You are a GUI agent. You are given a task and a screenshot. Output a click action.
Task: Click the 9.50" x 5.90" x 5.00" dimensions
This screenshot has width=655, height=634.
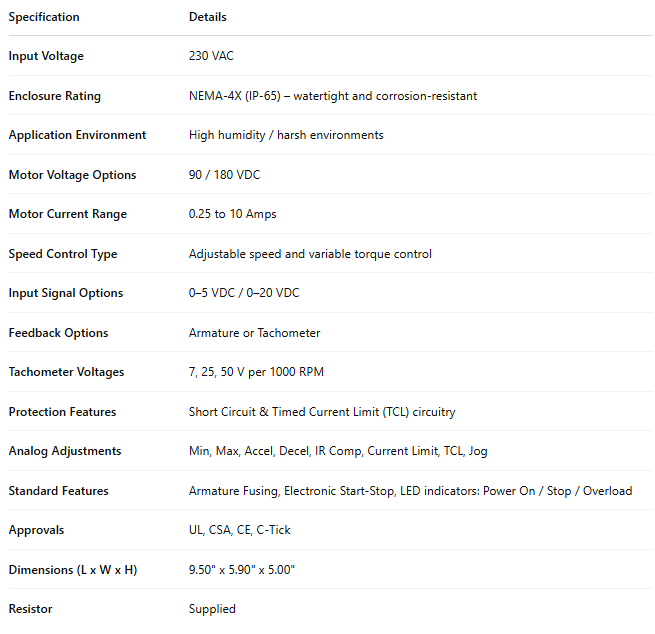click(242, 570)
